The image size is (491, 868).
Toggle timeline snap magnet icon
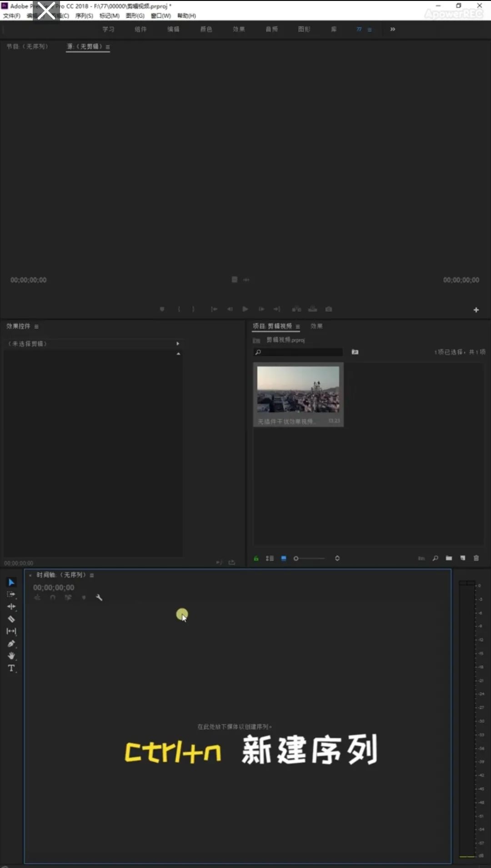(x=53, y=597)
